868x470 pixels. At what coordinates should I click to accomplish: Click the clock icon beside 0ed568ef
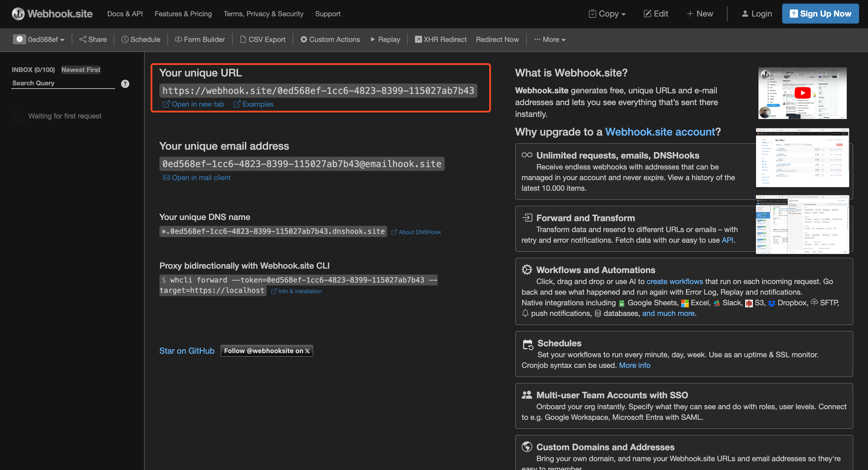click(19, 39)
